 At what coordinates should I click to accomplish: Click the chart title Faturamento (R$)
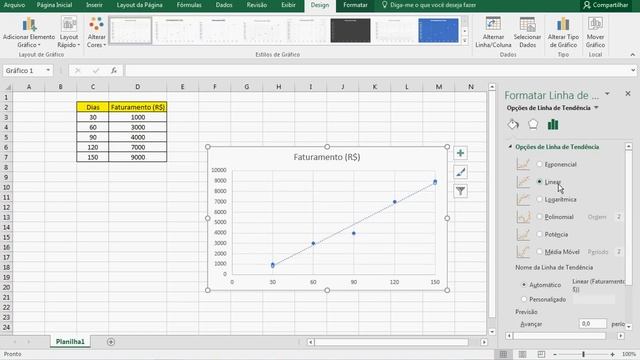pos(327,157)
